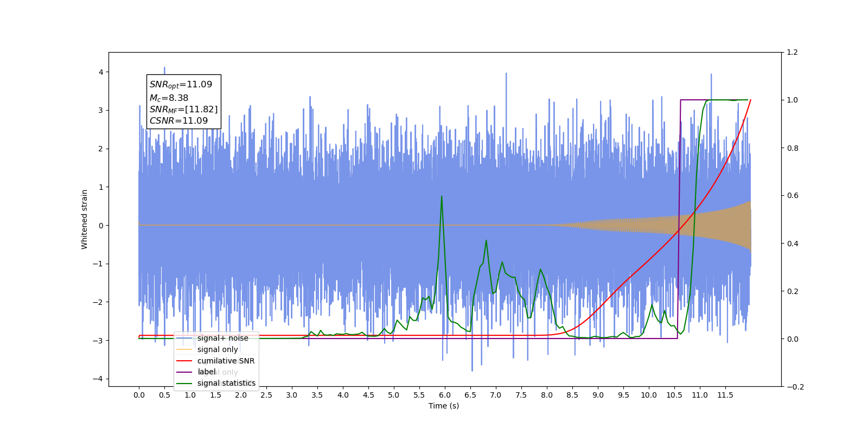Click the −4 tick label on left axis
Viewport: 868px width, 434px height.
coord(99,379)
